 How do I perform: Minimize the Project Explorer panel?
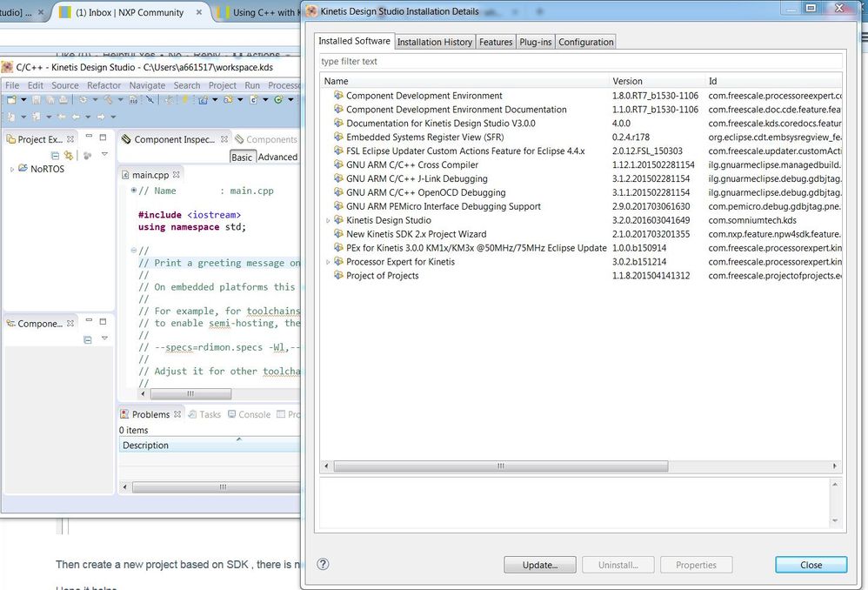[x=89, y=136]
